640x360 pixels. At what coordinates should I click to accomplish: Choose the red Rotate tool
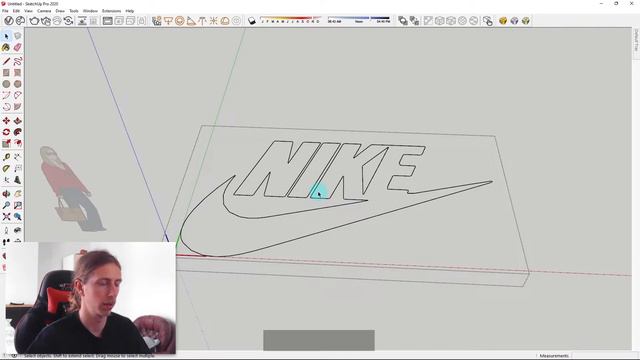coord(6,132)
